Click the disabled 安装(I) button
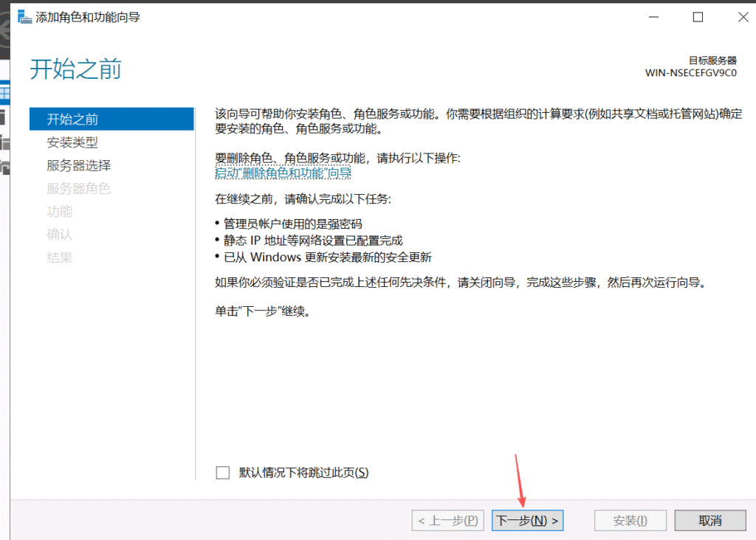This screenshot has width=756, height=540. (630, 521)
